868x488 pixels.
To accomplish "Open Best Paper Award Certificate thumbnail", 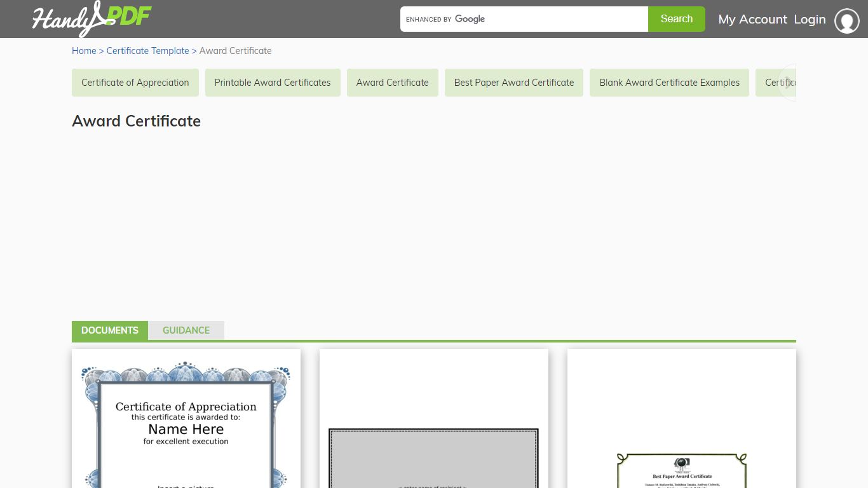I will [x=682, y=419].
